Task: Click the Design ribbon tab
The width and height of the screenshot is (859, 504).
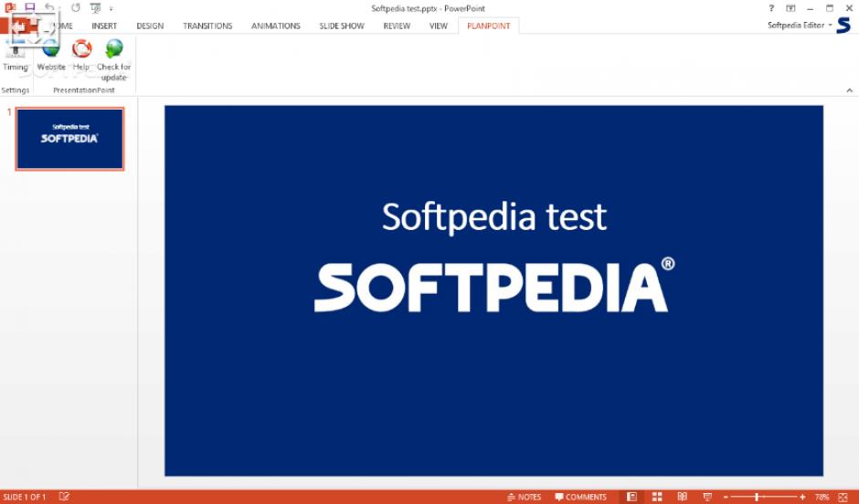Action: [150, 26]
